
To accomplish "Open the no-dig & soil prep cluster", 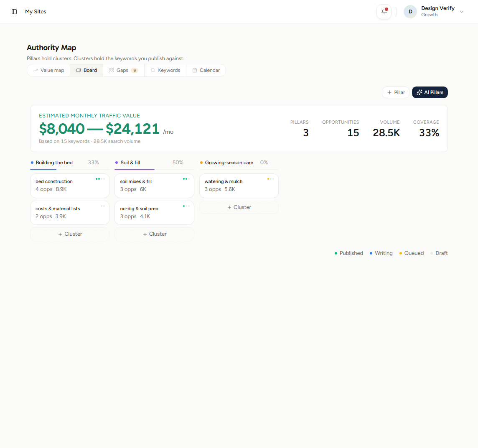I will tap(154, 213).
